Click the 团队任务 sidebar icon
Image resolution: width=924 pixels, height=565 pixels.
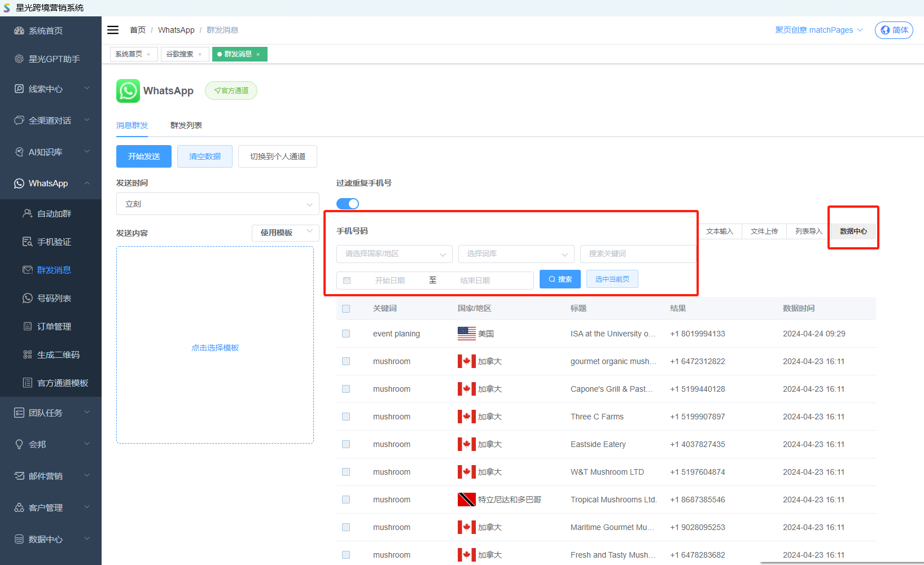coord(19,413)
